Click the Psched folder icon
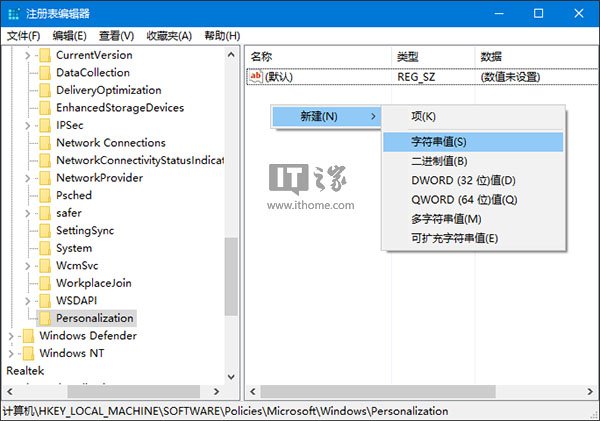600x421 pixels. click(44, 196)
